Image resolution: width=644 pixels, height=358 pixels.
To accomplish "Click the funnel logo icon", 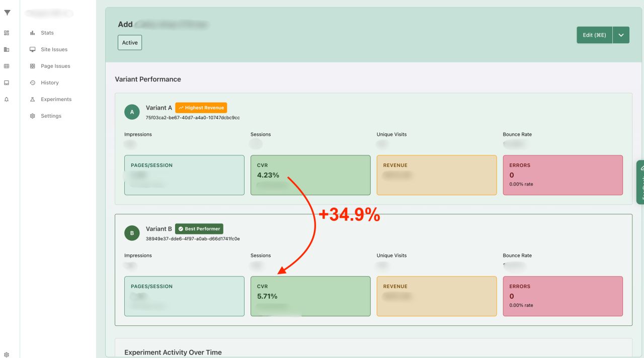I will (x=7, y=13).
